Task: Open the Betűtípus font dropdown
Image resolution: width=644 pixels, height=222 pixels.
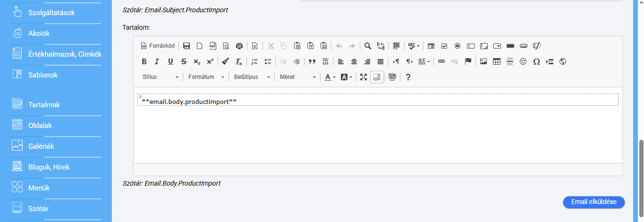Action: (x=252, y=77)
